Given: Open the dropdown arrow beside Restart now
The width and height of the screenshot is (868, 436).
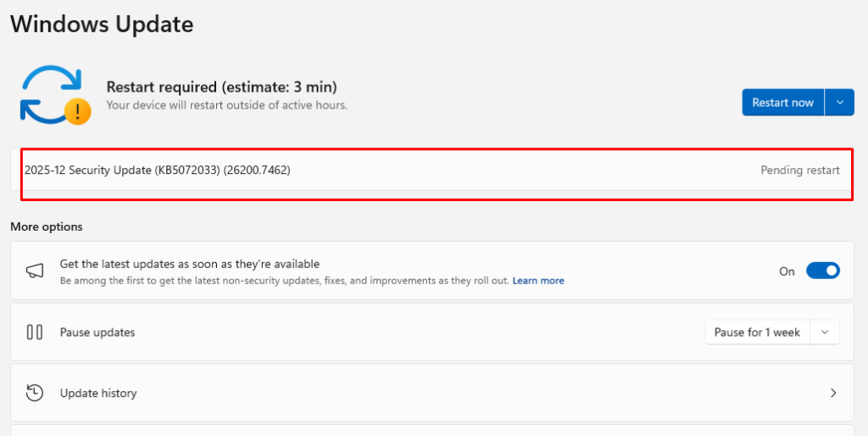Looking at the screenshot, I should tap(839, 103).
